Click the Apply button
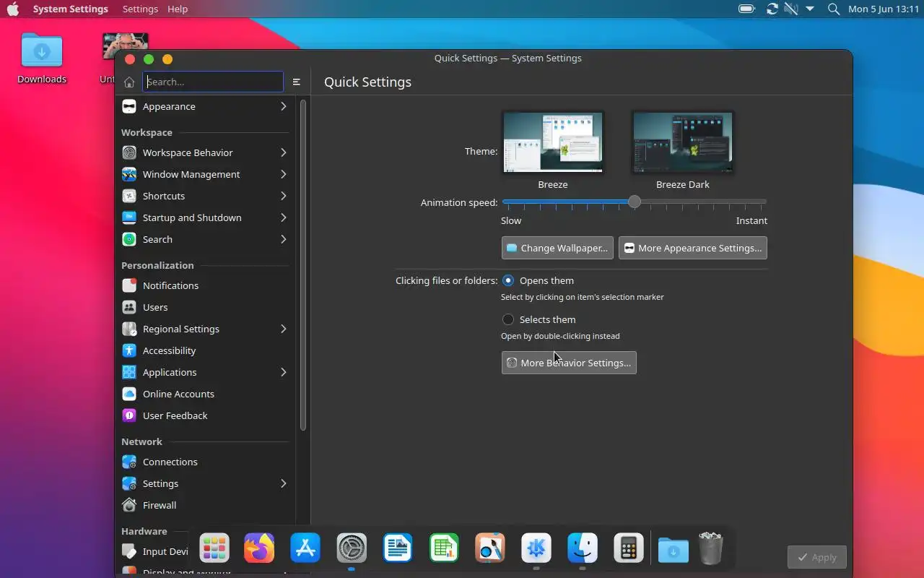924x578 pixels. (817, 557)
